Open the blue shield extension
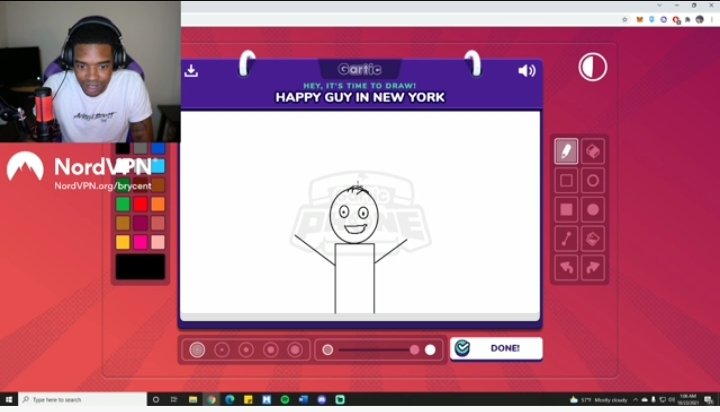The height and width of the screenshot is (412, 720). tap(652, 19)
